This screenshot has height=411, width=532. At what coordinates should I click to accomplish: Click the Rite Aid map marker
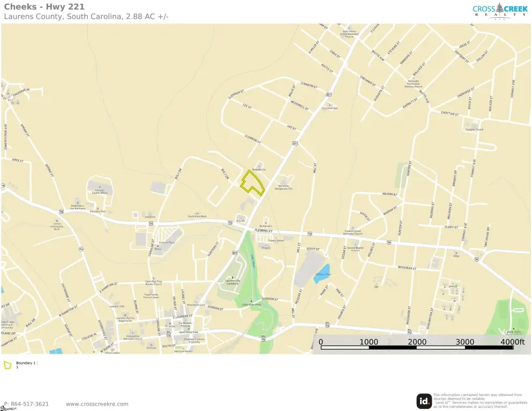tap(241, 219)
